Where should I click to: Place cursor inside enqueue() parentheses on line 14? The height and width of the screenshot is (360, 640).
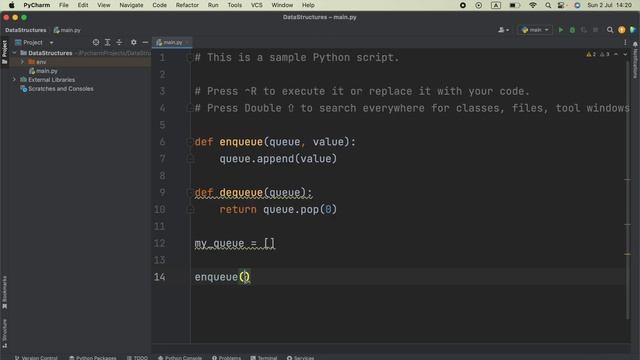click(244, 277)
